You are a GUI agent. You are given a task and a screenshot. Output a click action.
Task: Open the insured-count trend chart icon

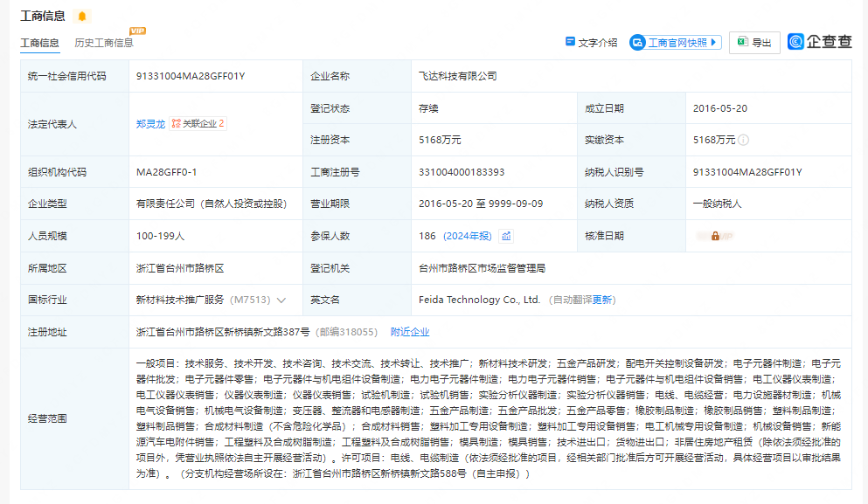(506, 236)
